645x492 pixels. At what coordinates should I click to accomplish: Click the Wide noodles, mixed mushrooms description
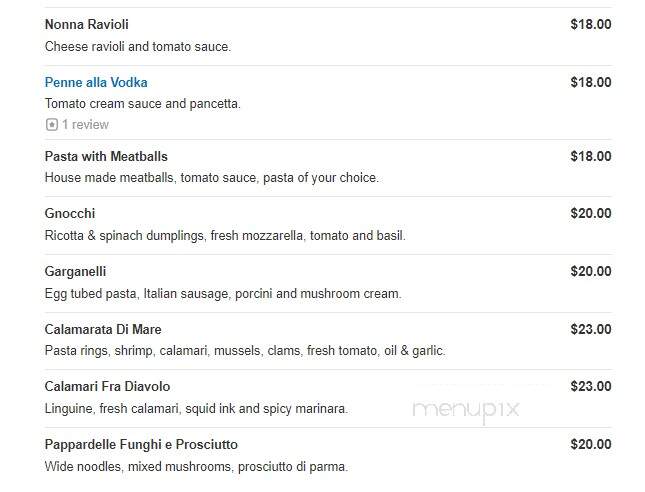point(196,467)
